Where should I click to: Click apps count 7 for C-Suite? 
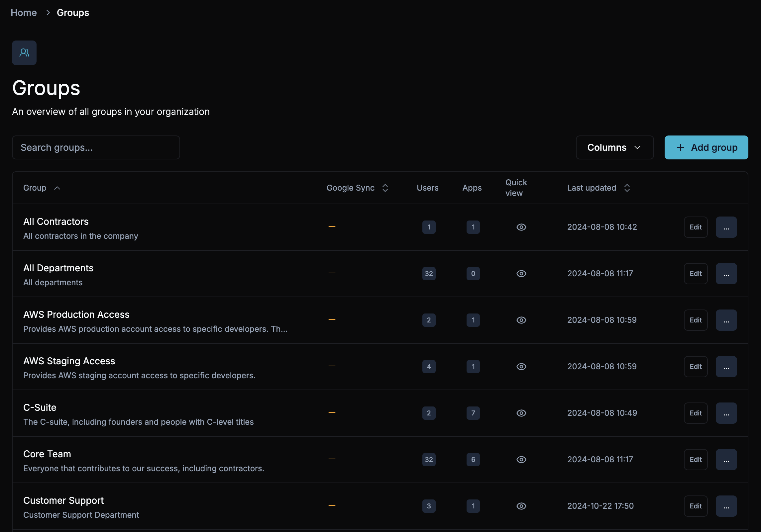click(x=473, y=413)
